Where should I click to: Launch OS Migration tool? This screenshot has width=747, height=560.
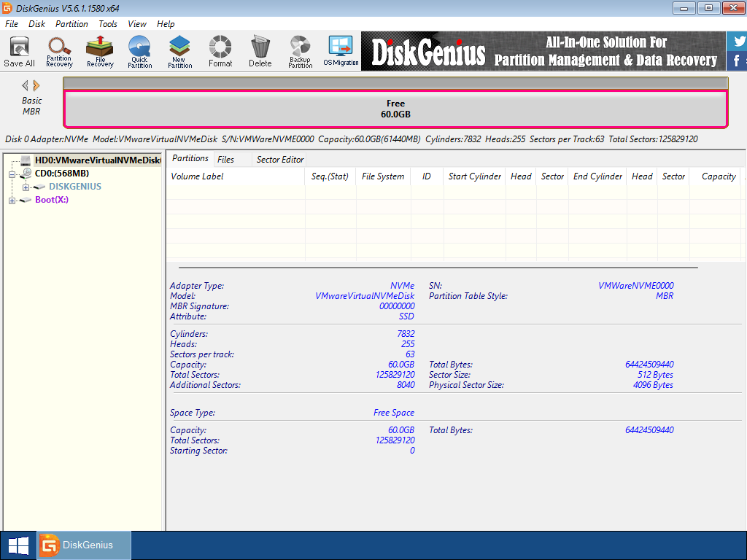tap(341, 52)
